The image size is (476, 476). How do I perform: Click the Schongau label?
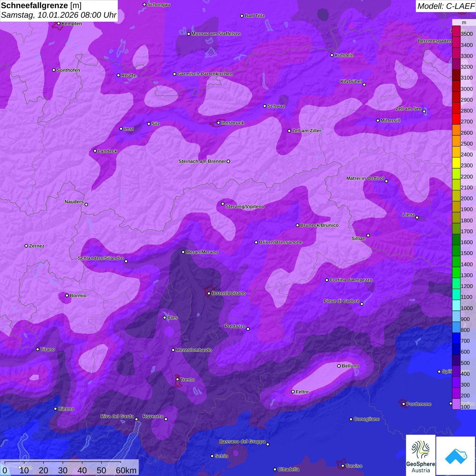pyautogui.click(x=159, y=4)
